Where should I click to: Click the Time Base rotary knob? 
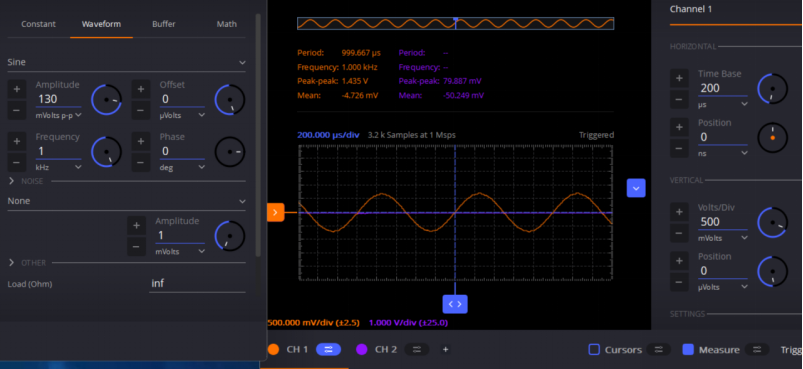[x=772, y=89]
